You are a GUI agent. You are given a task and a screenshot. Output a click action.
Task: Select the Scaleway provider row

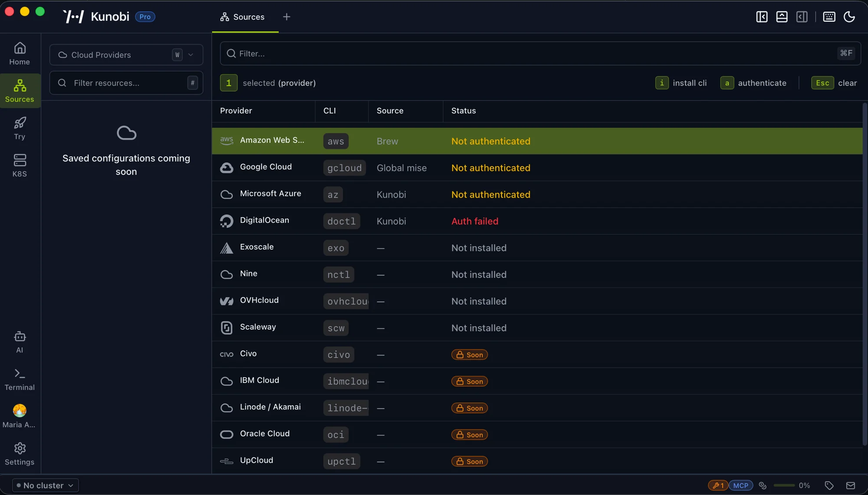[x=537, y=328]
